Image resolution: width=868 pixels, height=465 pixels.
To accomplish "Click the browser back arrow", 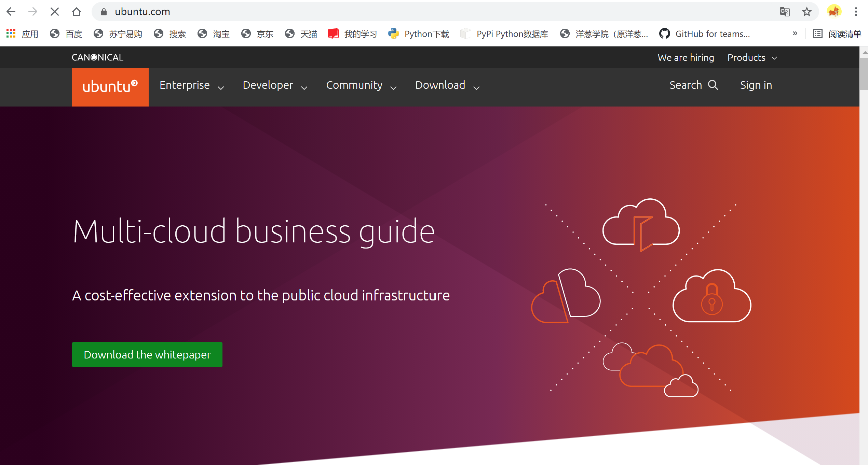I will (11, 12).
